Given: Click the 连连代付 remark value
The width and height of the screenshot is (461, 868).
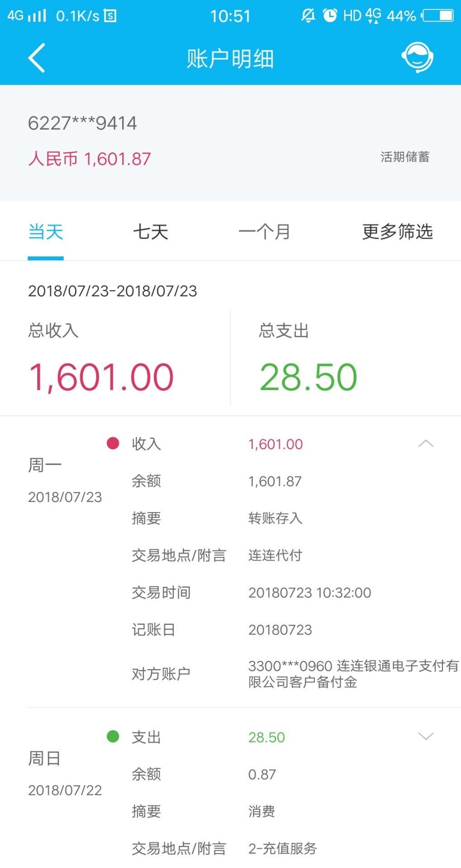Looking at the screenshot, I should 276,555.
